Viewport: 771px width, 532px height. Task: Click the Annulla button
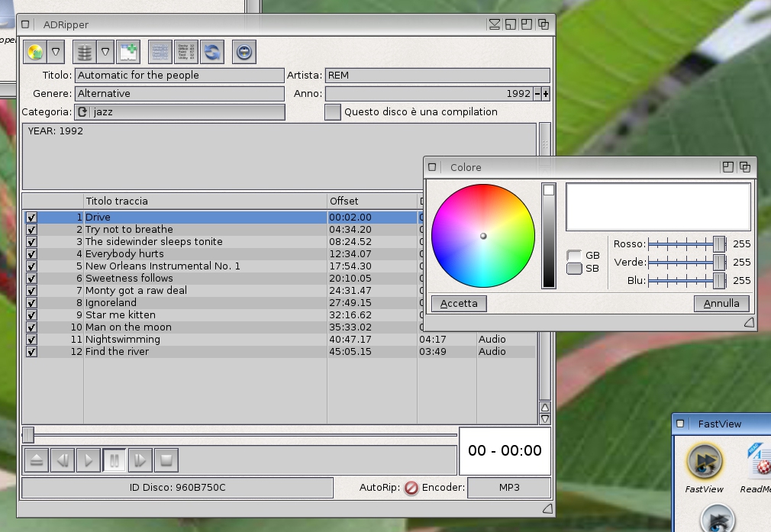pos(721,303)
